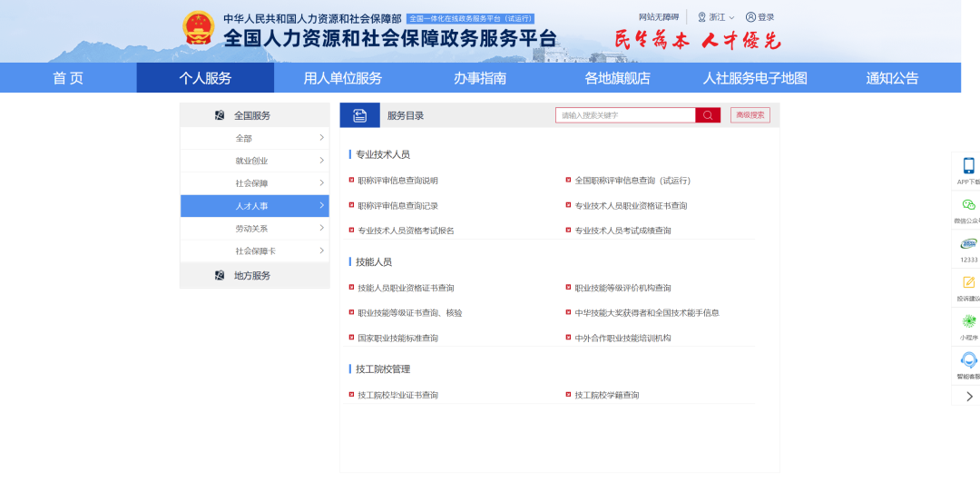
Task: Select 社会保障卡 in left sidebar
Action: (x=255, y=250)
